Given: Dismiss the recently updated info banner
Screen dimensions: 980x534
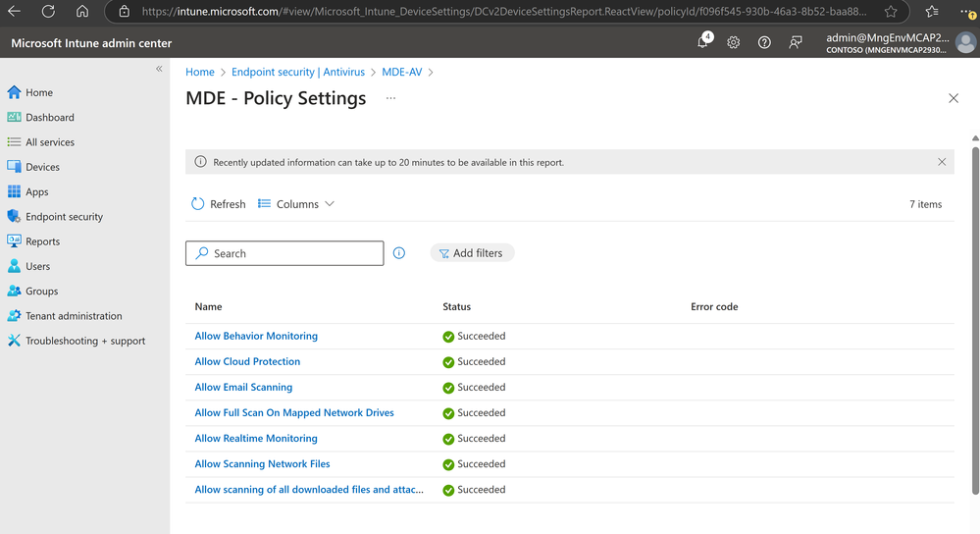Looking at the screenshot, I should [941, 162].
